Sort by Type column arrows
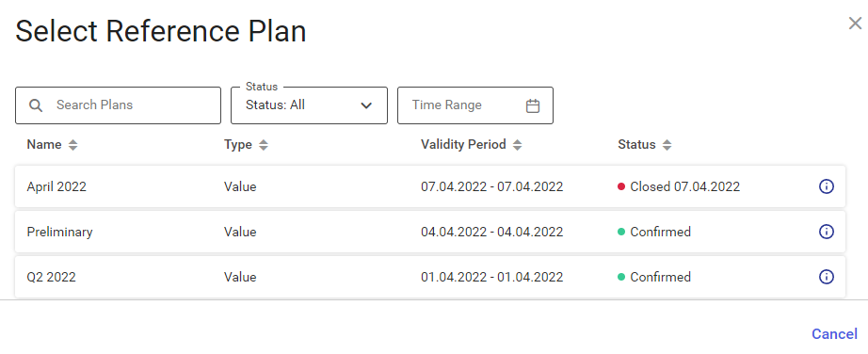This screenshot has width=868, height=354. 264,145
